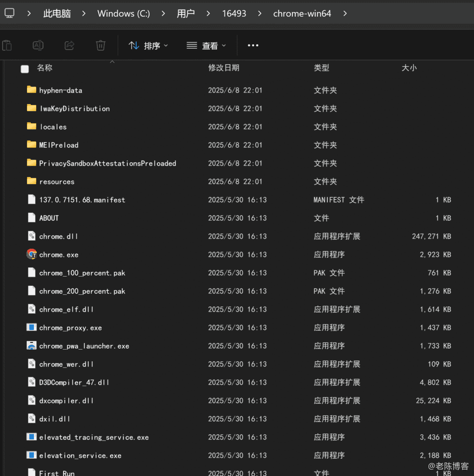Sort by 大小 column header
The height and width of the screenshot is (476, 474).
(x=409, y=68)
